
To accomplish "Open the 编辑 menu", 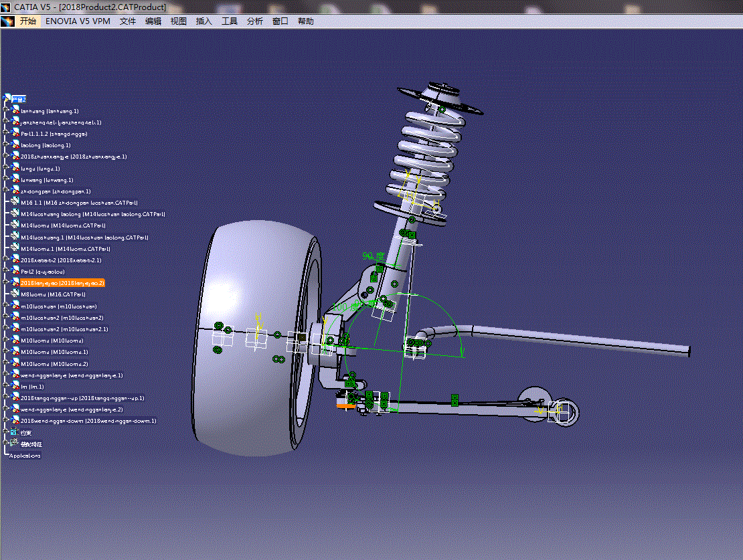I will 153,21.
